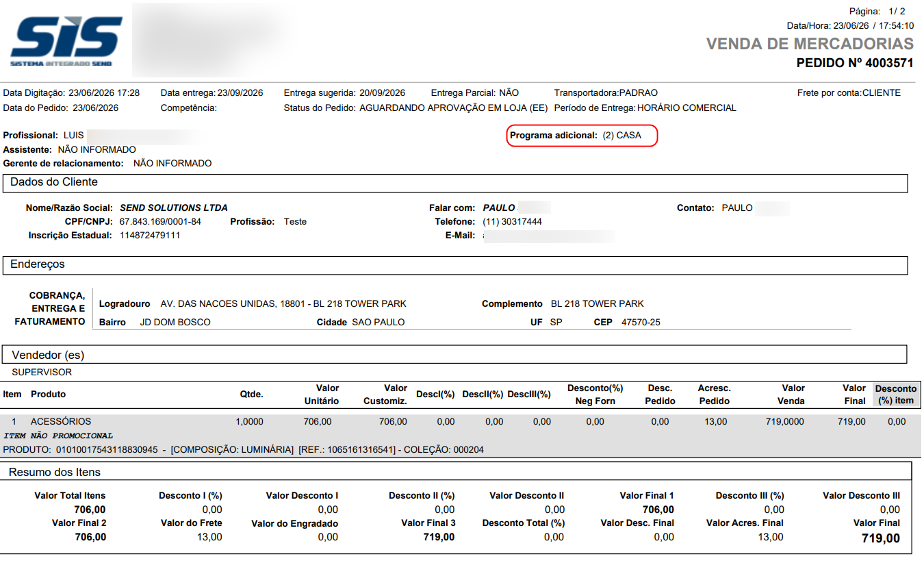Select Complemento value BL 218 TOWER PARK

598,303
